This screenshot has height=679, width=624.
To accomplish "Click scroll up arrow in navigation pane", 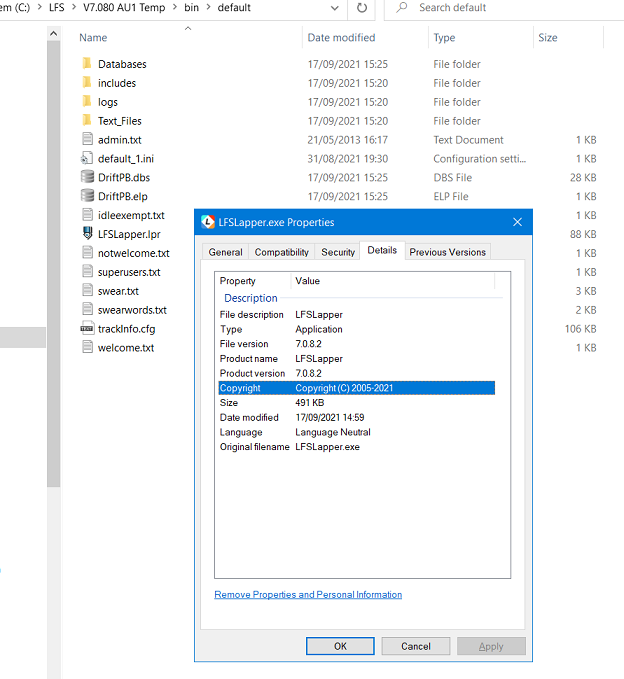I will (53, 33).
